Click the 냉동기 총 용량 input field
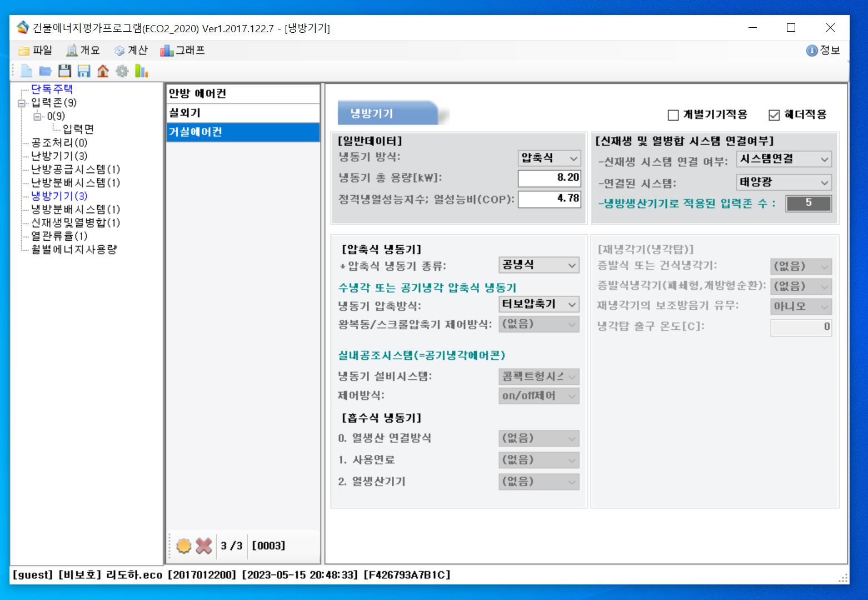The height and width of the screenshot is (600, 868). (549, 178)
